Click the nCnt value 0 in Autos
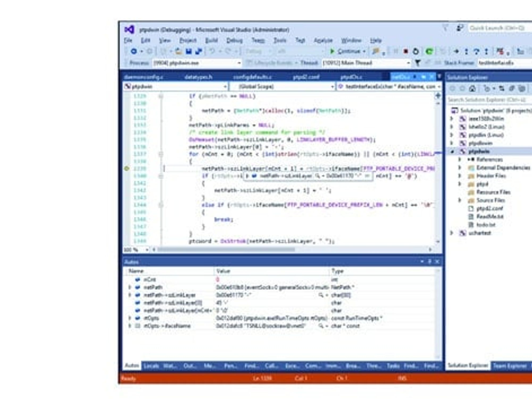This screenshot has height=399, width=532. (218, 280)
